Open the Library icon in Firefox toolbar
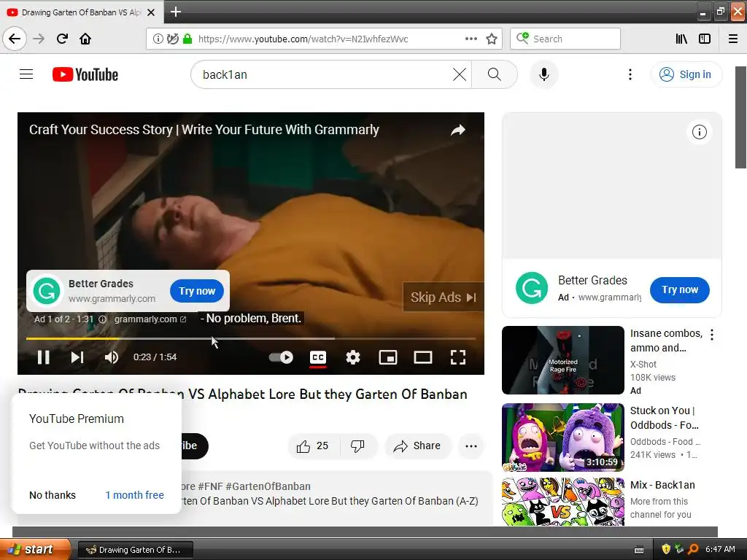 coord(681,39)
